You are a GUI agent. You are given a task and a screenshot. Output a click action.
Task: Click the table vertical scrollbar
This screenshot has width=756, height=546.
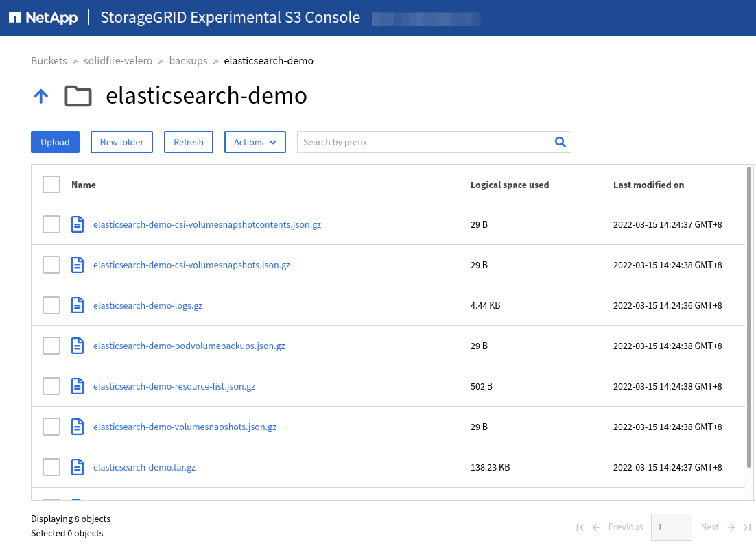pyautogui.click(x=748, y=317)
